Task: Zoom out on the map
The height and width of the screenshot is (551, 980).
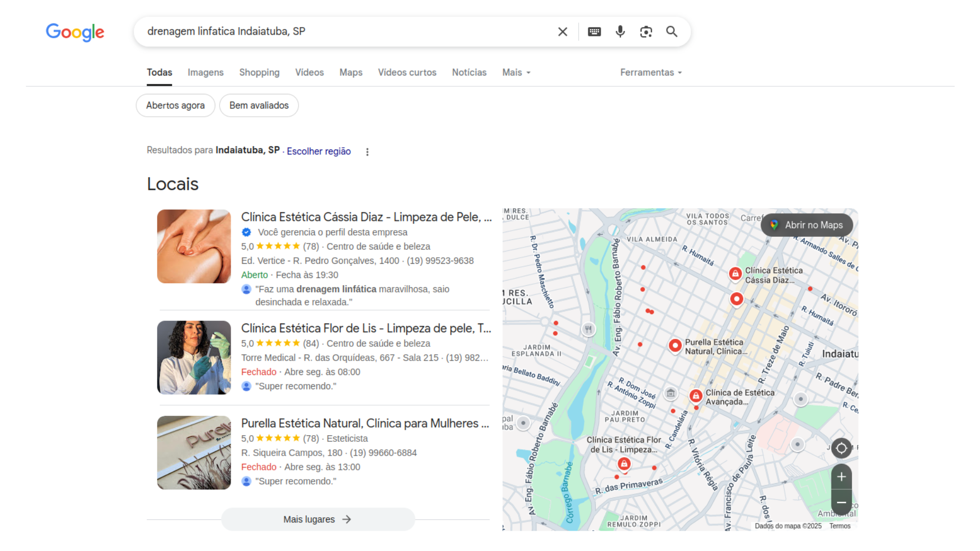Action: 841,503
